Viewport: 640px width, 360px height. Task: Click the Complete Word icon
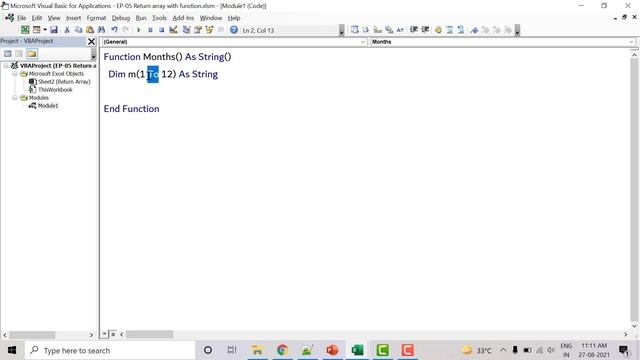pyautogui.click(x=400, y=30)
